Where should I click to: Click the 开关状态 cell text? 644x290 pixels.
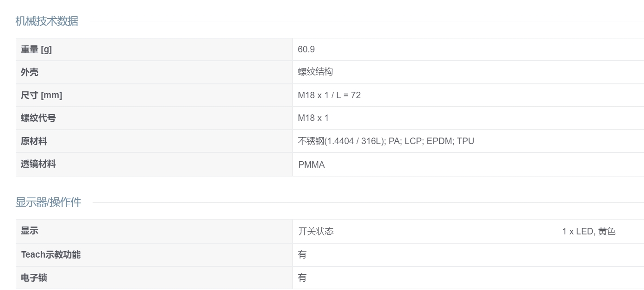[315, 232]
